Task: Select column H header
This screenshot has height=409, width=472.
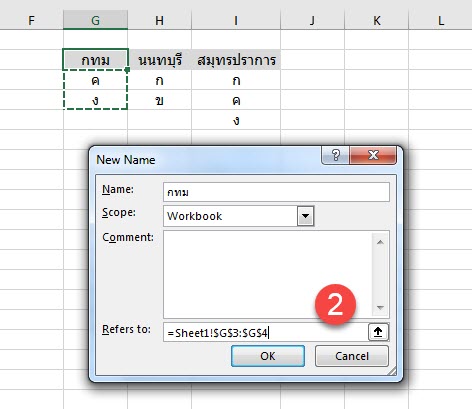Action: (x=159, y=21)
